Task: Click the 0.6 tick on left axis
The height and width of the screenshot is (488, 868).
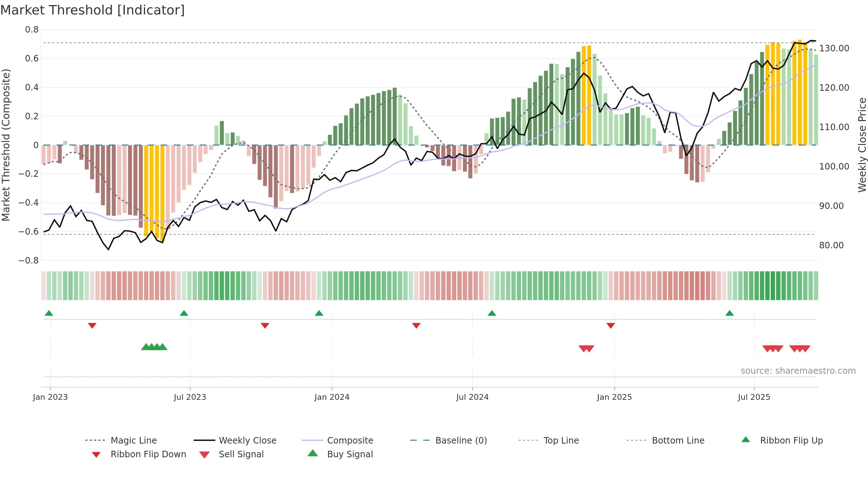Action: click(x=32, y=59)
